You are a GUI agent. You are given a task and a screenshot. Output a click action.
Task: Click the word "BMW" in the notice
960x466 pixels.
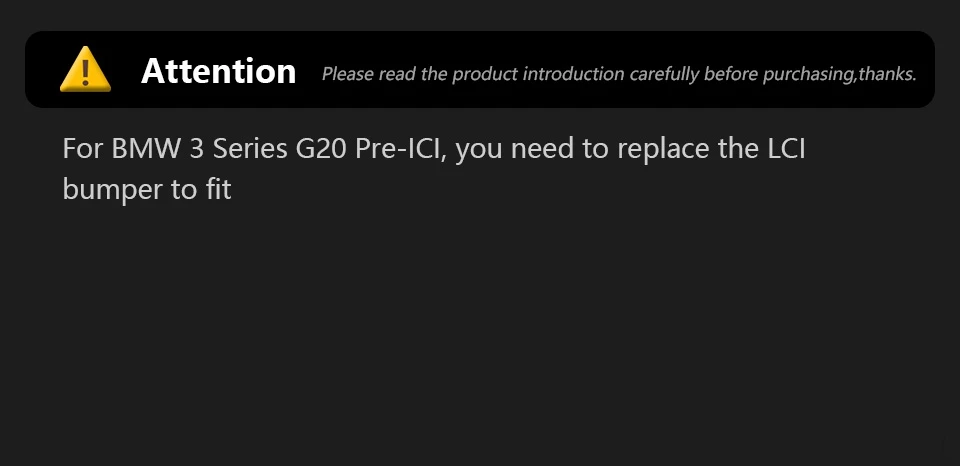(x=146, y=150)
